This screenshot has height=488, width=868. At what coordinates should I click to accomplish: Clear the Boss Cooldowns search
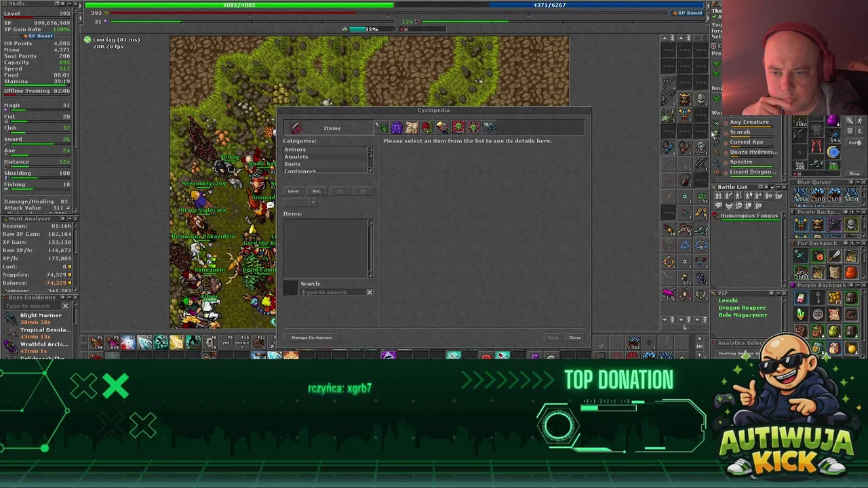[x=66, y=306]
